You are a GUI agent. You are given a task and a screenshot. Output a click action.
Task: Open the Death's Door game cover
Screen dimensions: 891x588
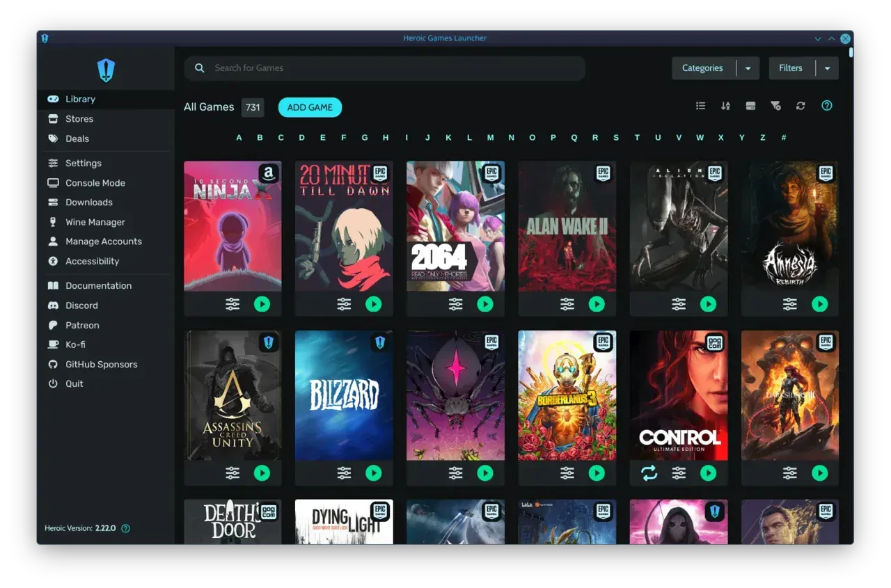[232, 522]
